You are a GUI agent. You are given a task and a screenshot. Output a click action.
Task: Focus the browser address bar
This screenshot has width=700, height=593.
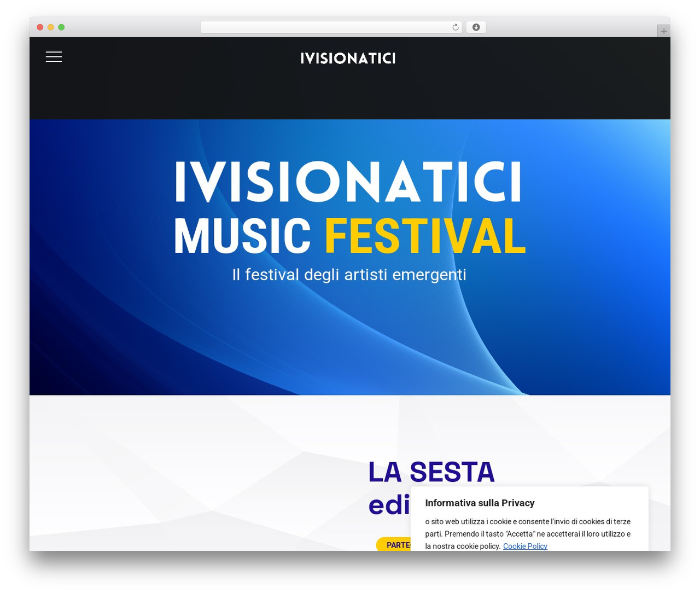pos(331,27)
